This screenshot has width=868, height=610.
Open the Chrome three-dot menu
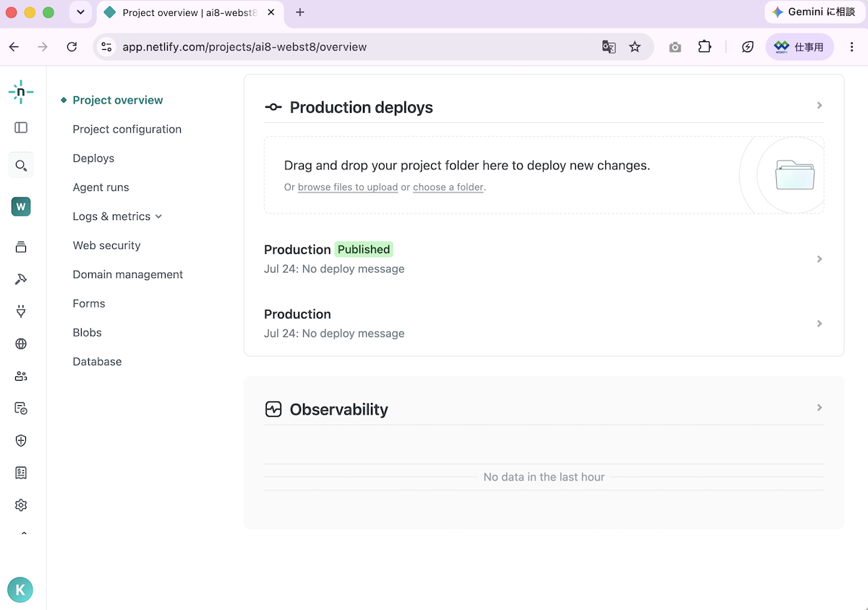[851, 47]
